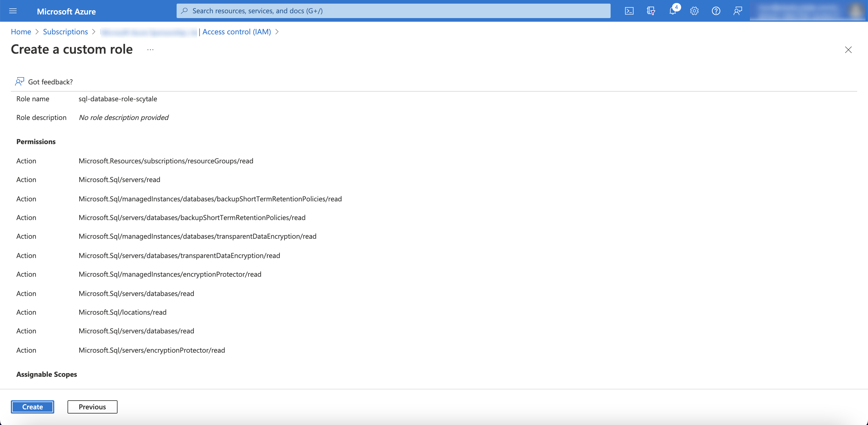The width and height of the screenshot is (868, 425).
Task: Select servers/databases/transparentDataEncryption/read action
Action: click(x=179, y=256)
